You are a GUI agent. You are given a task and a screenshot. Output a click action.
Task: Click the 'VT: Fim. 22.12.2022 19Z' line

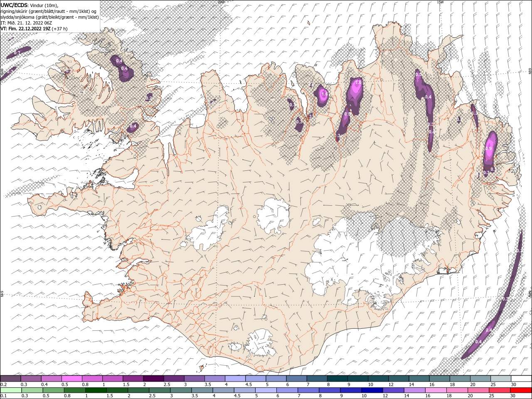tap(26, 29)
